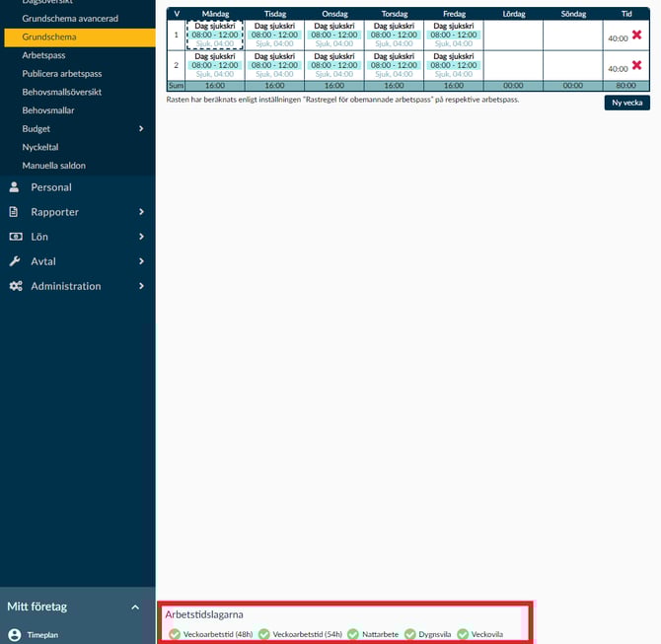661x644 pixels.
Task: Click the Nattarbete green checkmark
Action: pyautogui.click(x=353, y=634)
